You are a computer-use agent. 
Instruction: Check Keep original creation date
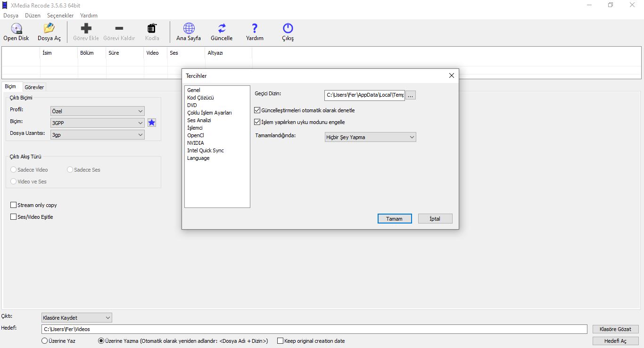[x=280, y=340]
